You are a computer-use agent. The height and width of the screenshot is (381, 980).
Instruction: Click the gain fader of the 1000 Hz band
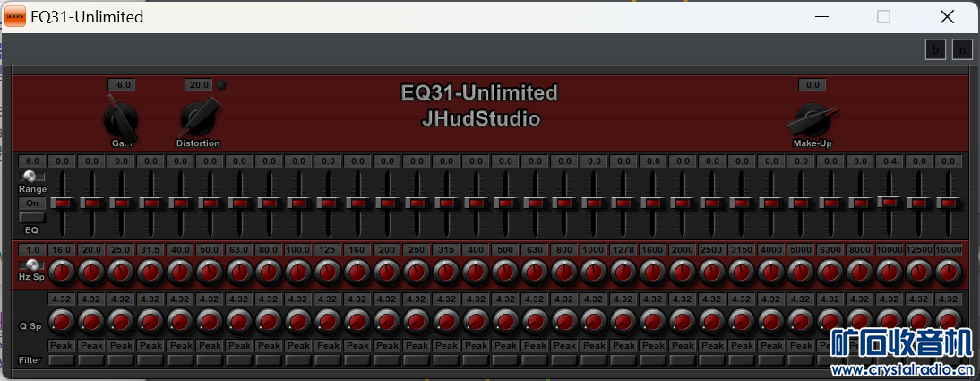pyautogui.click(x=595, y=203)
